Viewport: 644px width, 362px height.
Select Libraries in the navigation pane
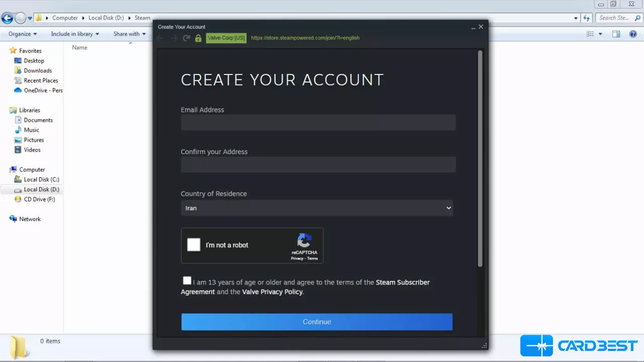29,110
